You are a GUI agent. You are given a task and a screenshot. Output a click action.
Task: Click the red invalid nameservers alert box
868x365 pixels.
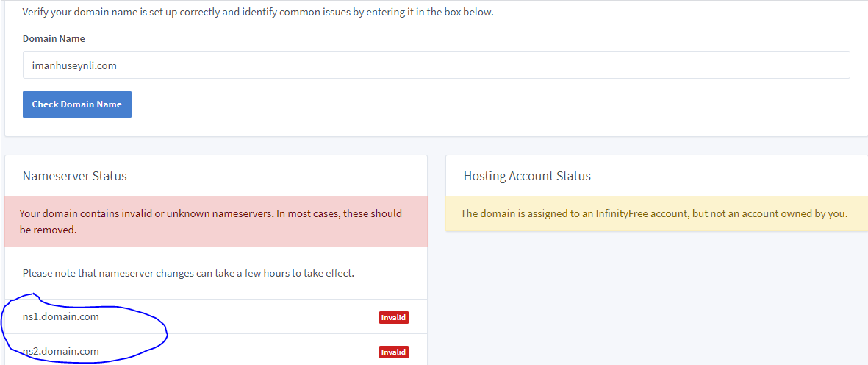click(x=215, y=222)
